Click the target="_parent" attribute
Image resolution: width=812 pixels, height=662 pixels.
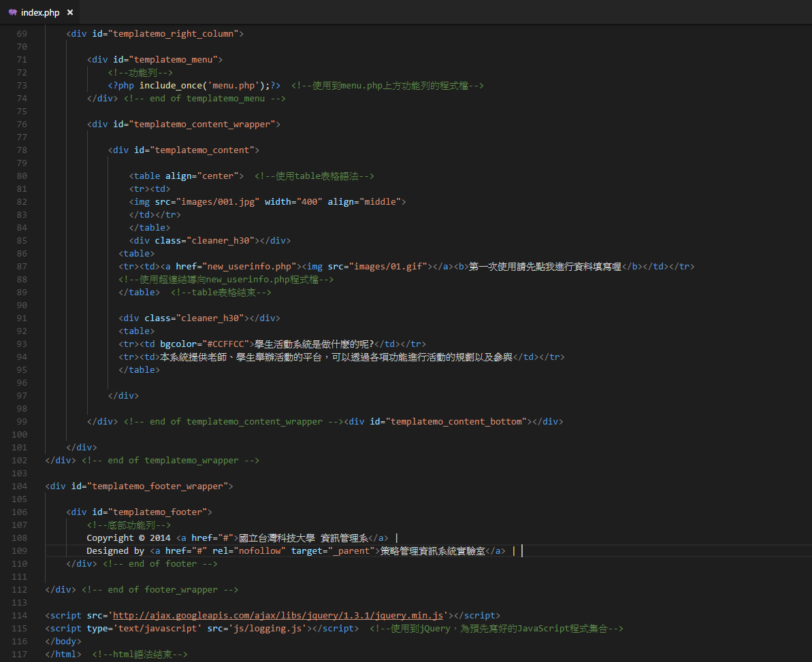(333, 551)
